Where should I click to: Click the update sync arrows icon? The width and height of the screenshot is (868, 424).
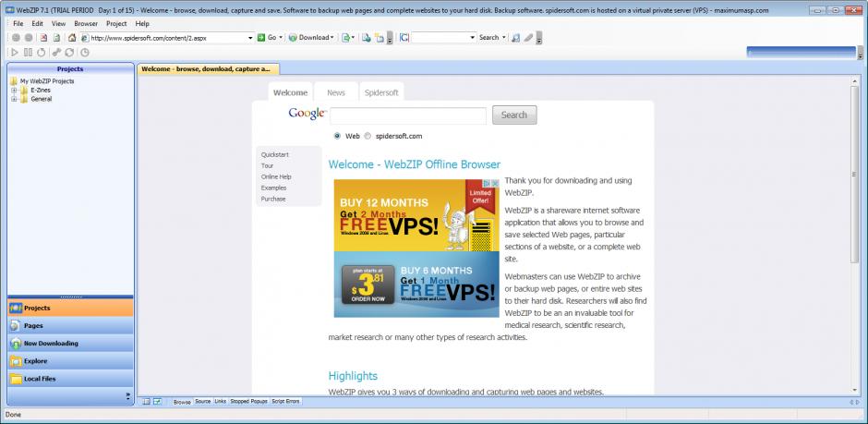click(x=69, y=53)
